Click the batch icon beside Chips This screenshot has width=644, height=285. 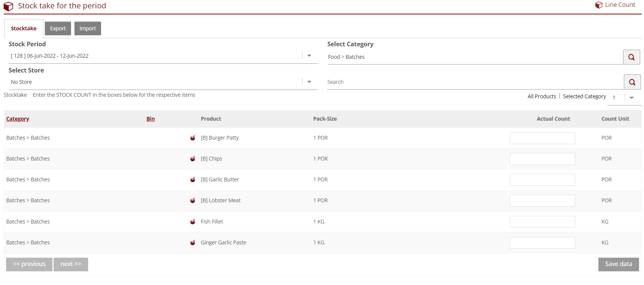tap(193, 159)
